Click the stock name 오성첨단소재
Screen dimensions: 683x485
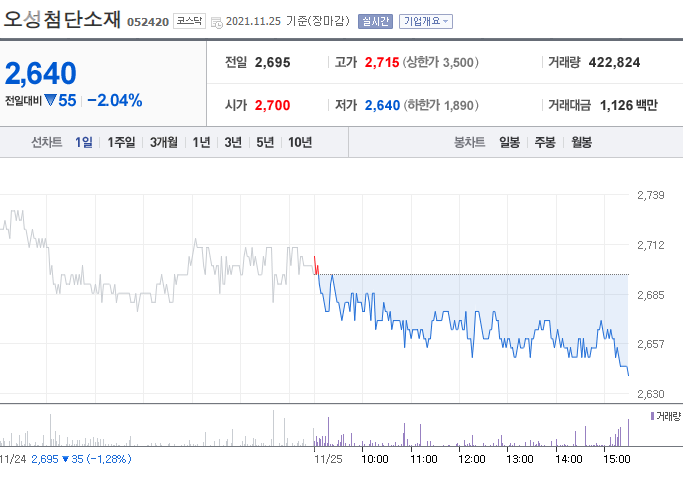[62, 19]
